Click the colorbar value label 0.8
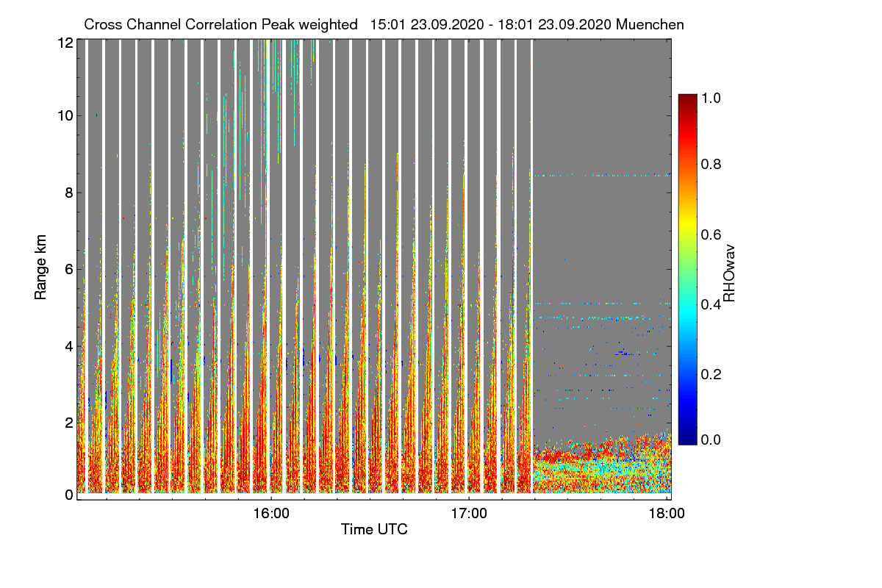The width and height of the screenshot is (882, 588). 712,164
